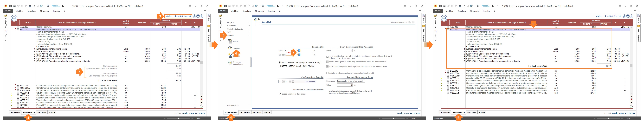
Task: Open Finestra menu in the right window
Action: coord(486,11)
